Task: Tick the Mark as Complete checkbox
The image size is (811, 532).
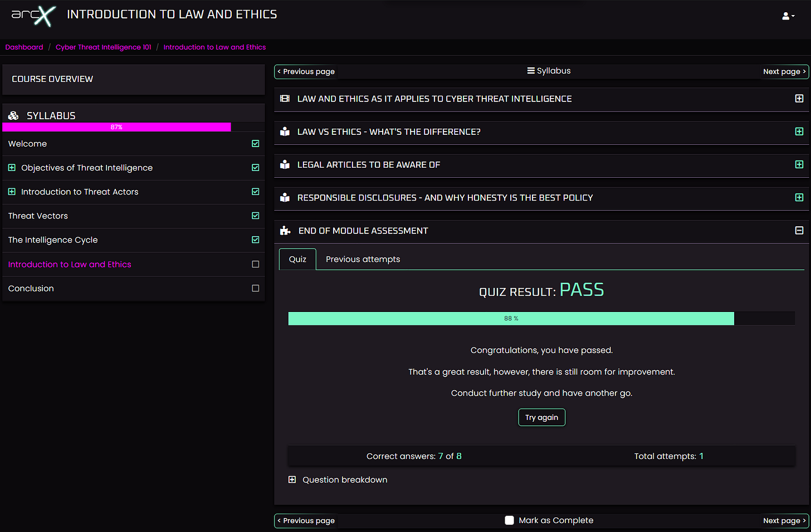Action: [x=509, y=520]
